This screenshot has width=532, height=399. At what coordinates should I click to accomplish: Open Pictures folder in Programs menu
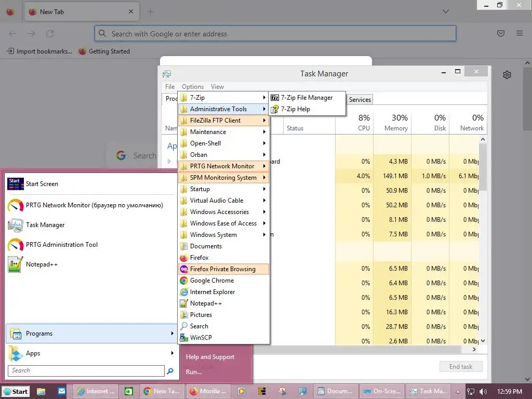pyautogui.click(x=223, y=315)
